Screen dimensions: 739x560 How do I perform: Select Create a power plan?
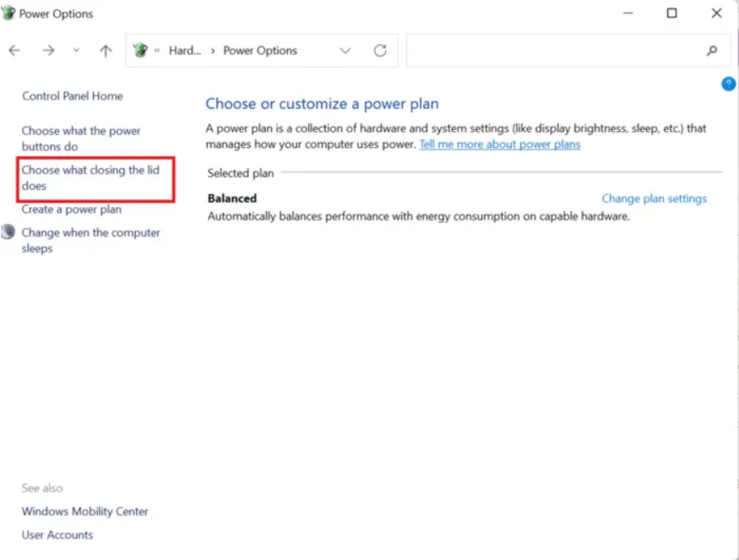pyautogui.click(x=71, y=209)
